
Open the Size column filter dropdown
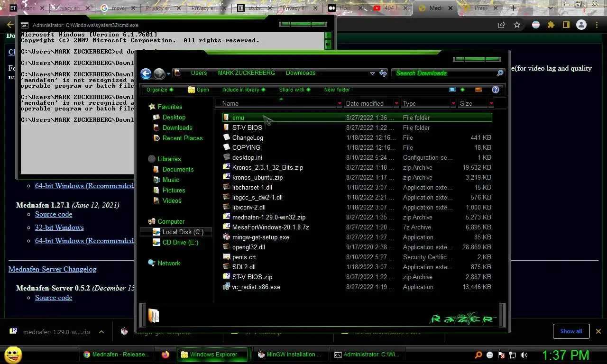point(491,103)
